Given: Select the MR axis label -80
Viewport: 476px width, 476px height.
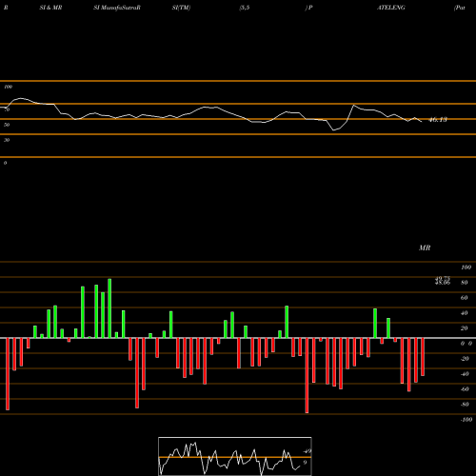Looking at the screenshot, I should click(x=465, y=405).
